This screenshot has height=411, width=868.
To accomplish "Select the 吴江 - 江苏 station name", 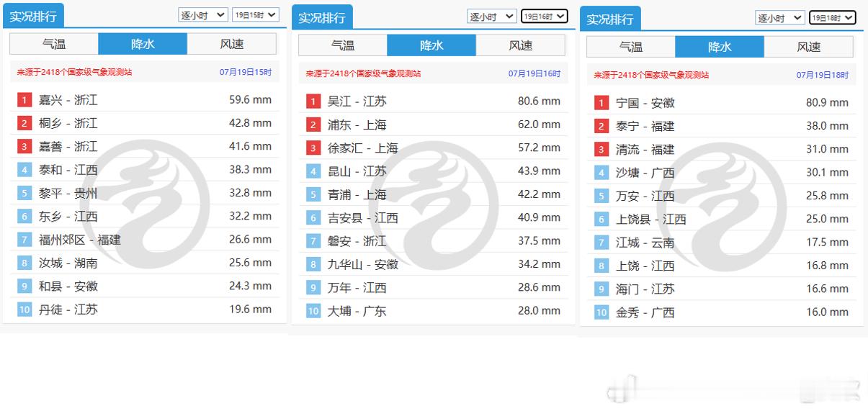I will [x=357, y=101].
